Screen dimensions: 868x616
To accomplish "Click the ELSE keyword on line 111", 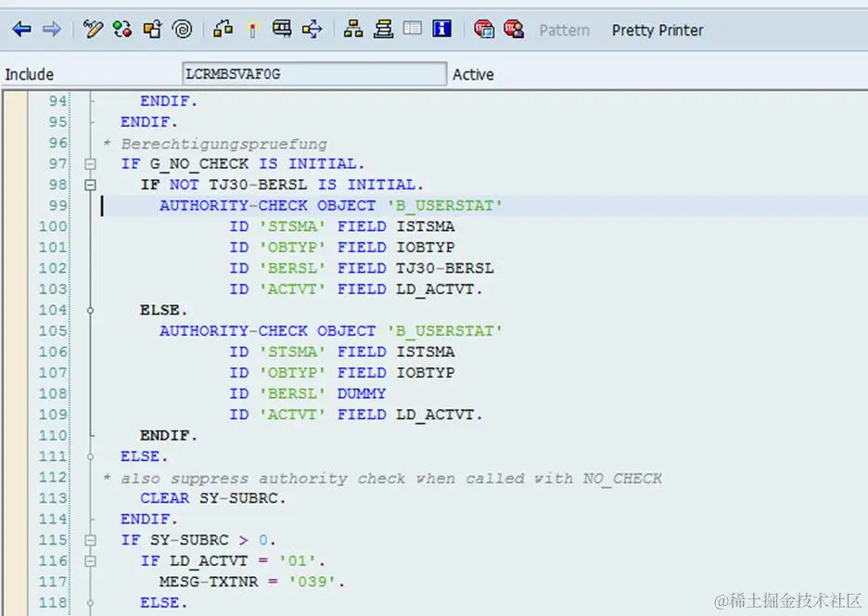I will (x=140, y=456).
